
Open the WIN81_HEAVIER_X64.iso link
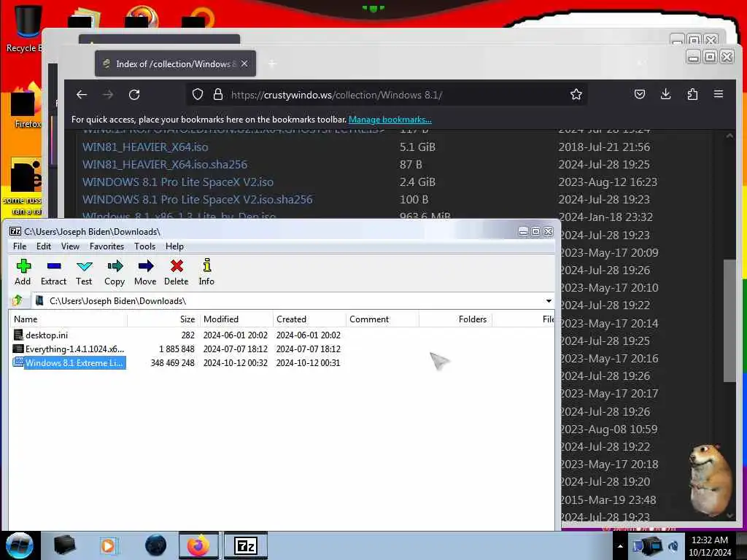click(x=145, y=147)
